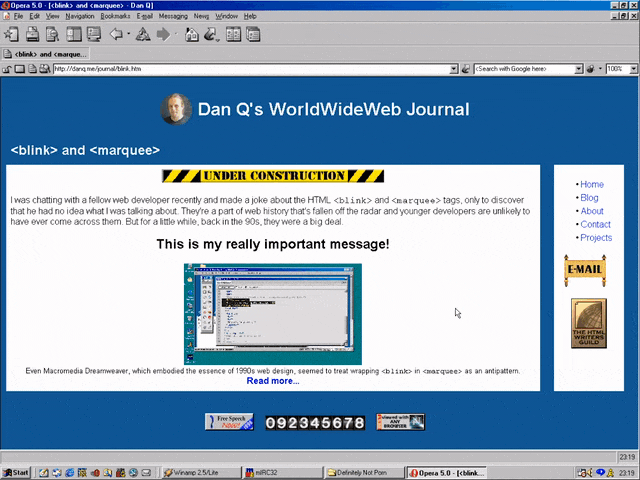Open a new window with the New icon
Image resolution: width=640 pixels, height=480 pixels.
point(13,35)
